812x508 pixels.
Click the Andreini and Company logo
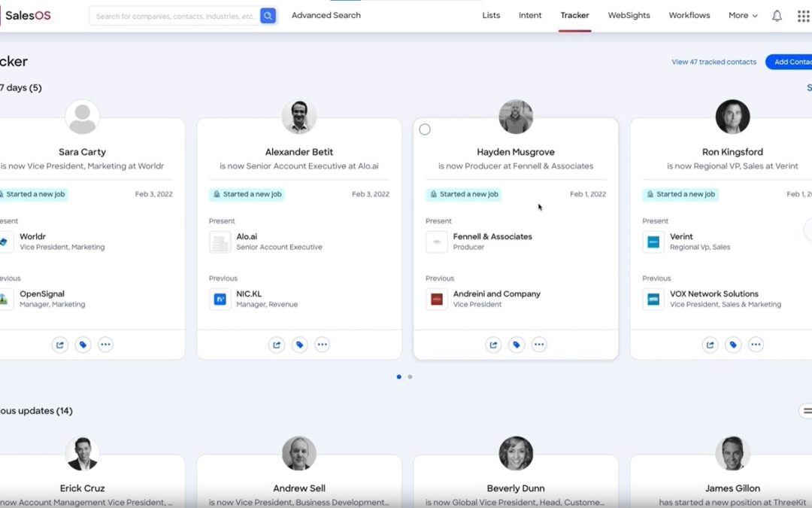click(x=437, y=299)
